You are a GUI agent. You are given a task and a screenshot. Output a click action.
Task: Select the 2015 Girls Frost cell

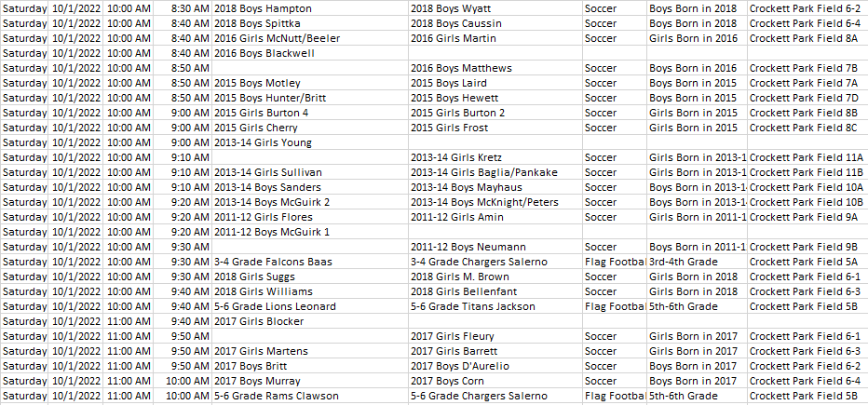(x=449, y=128)
